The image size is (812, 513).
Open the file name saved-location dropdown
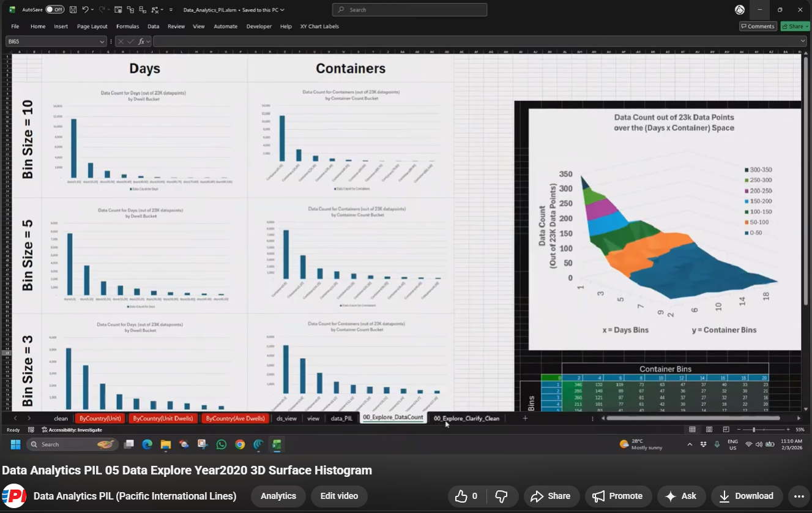pyautogui.click(x=282, y=10)
